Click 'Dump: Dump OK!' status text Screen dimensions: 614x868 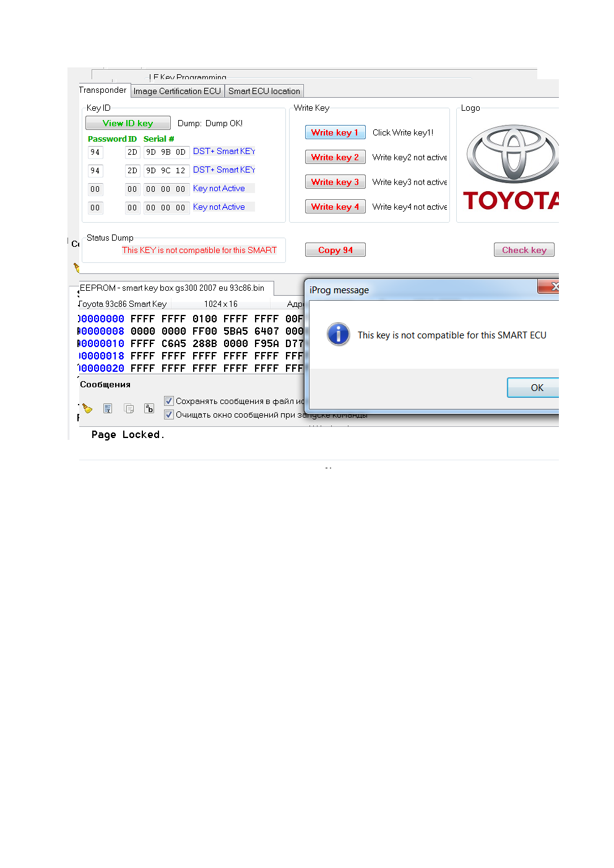point(210,123)
